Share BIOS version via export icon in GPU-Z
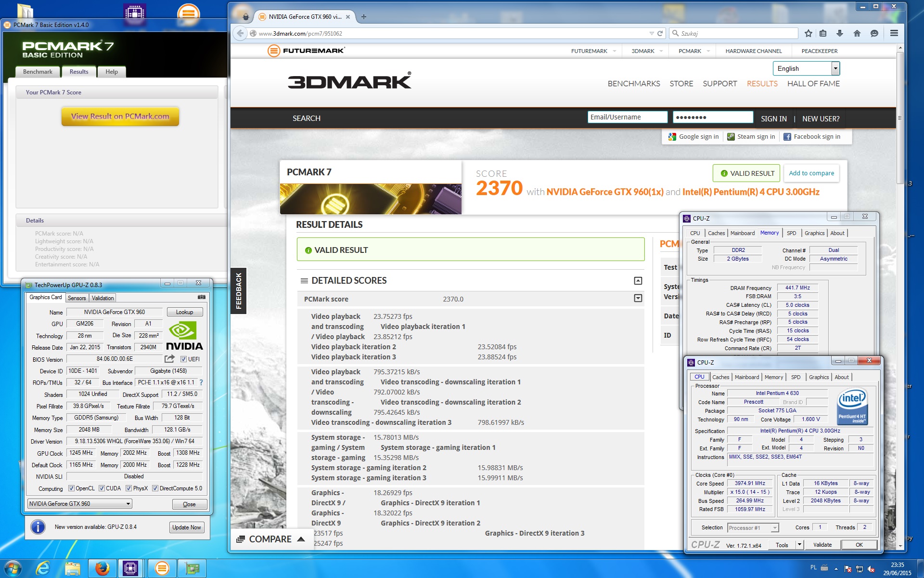924x578 pixels. [x=169, y=359]
